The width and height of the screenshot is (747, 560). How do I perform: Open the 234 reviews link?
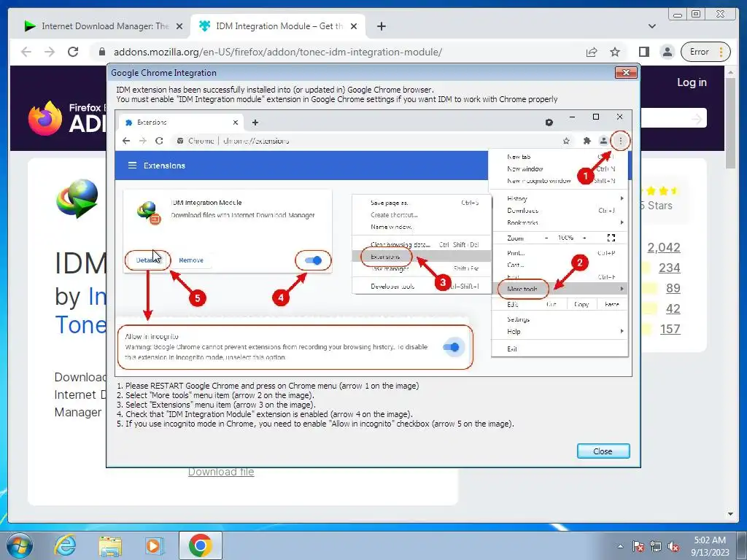tap(670, 268)
